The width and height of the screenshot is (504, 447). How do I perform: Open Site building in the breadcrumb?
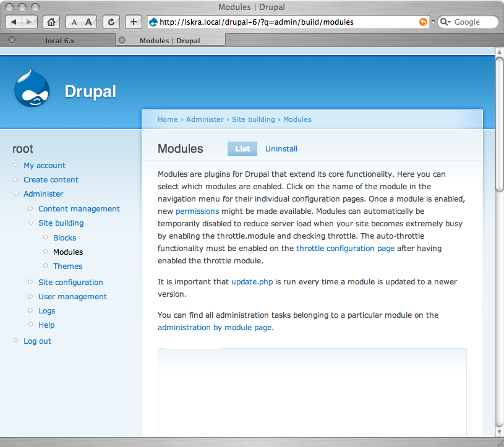[x=254, y=119]
